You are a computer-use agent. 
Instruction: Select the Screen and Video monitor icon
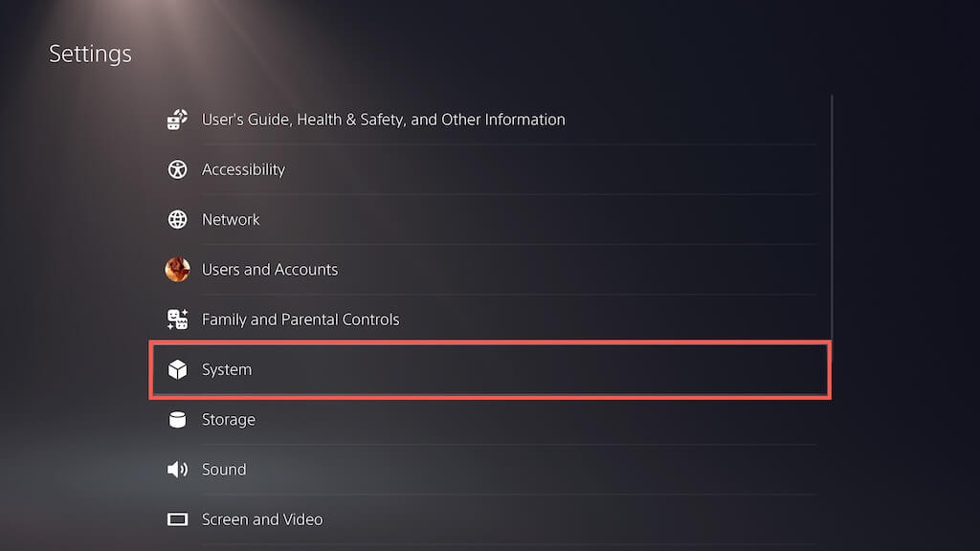[177, 519]
